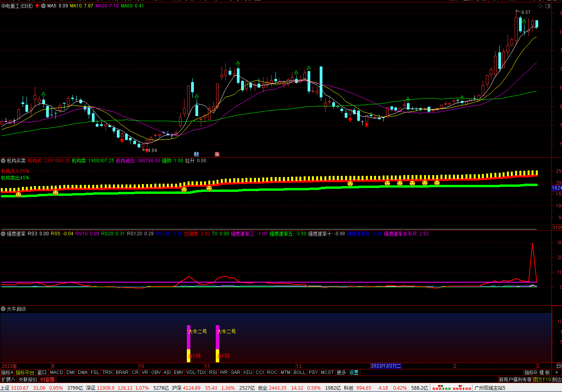Click the 2022/12/27/二 date marker

click(386, 366)
